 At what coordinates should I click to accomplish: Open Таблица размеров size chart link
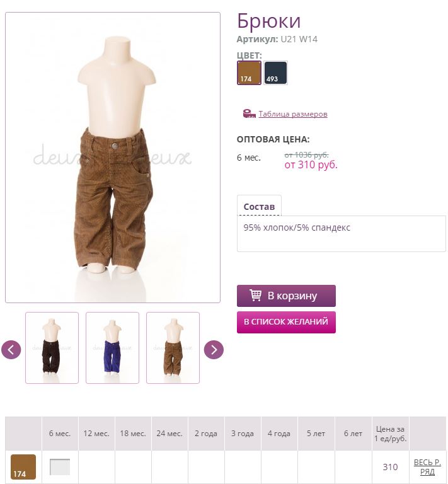[293, 114]
